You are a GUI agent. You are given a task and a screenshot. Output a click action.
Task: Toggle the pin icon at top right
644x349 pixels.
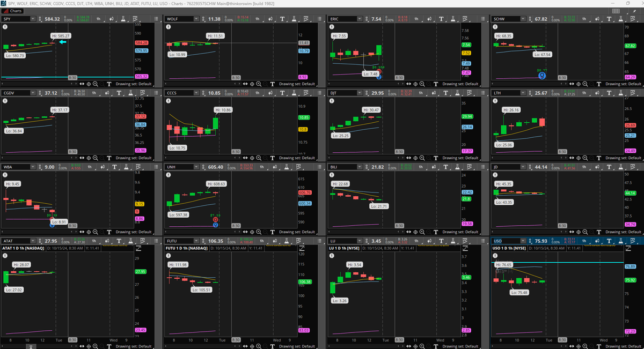pos(634,11)
